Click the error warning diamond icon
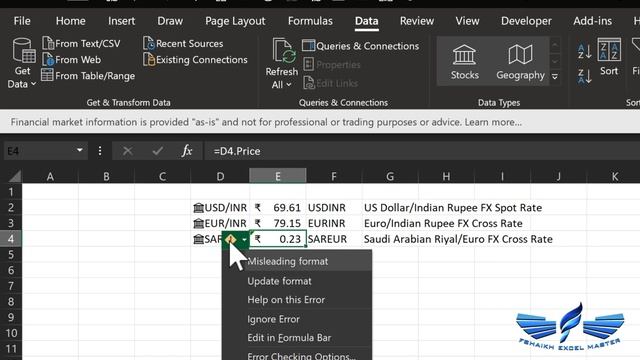Screen dimensions: 640x360 [x=231, y=239]
